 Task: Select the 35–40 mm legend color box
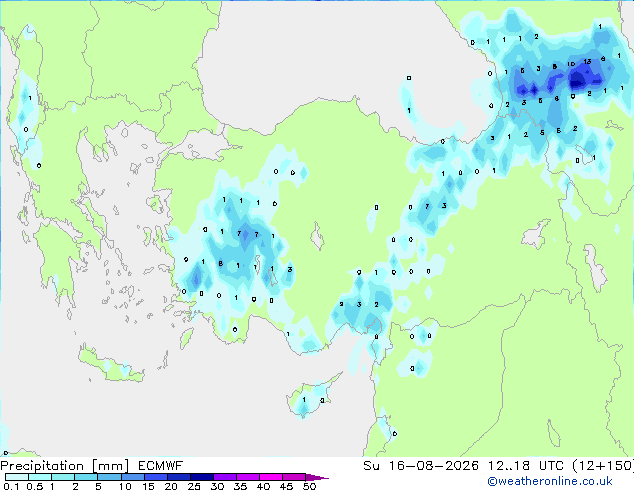[x=248, y=477]
